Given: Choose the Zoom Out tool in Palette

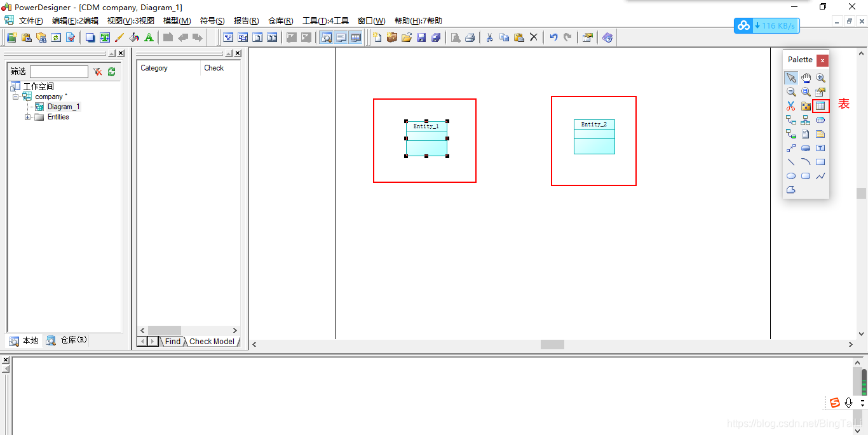Looking at the screenshot, I should [791, 92].
